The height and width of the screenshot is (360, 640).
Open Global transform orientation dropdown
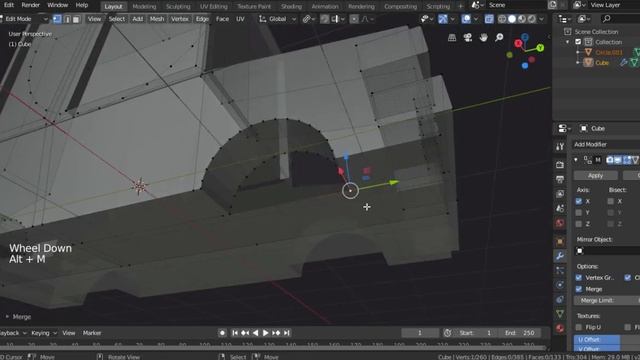click(x=278, y=19)
